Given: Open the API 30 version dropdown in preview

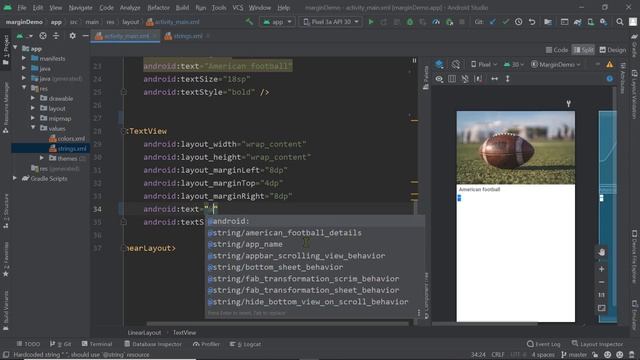Looking at the screenshot, I should (x=513, y=64).
